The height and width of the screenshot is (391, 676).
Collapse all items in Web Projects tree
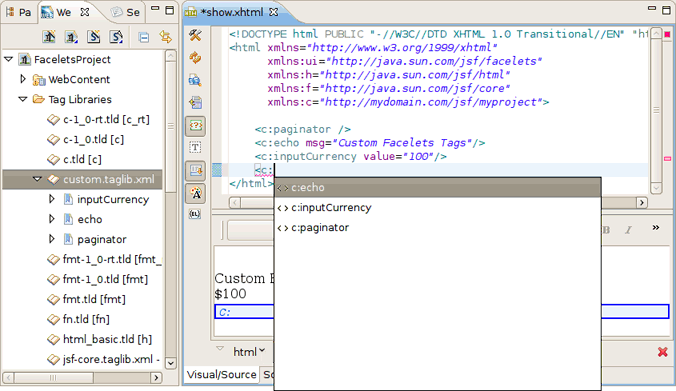(144, 38)
